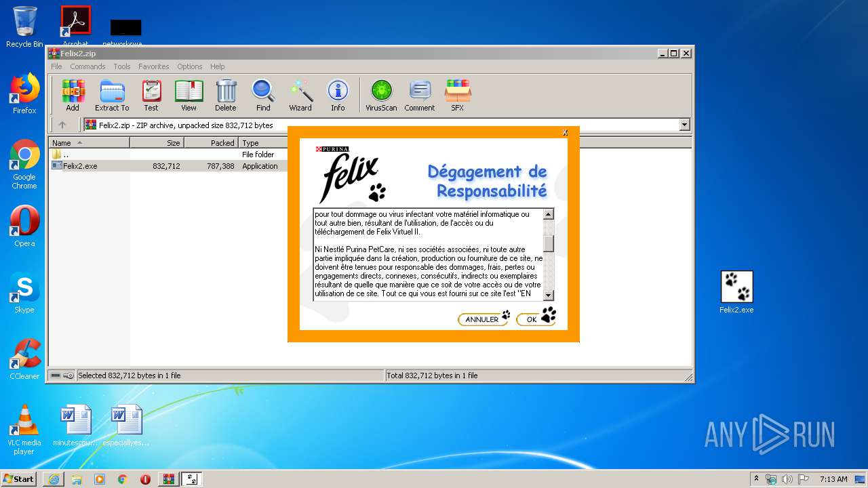
Task: Open the Commands menu
Action: tap(87, 66)
